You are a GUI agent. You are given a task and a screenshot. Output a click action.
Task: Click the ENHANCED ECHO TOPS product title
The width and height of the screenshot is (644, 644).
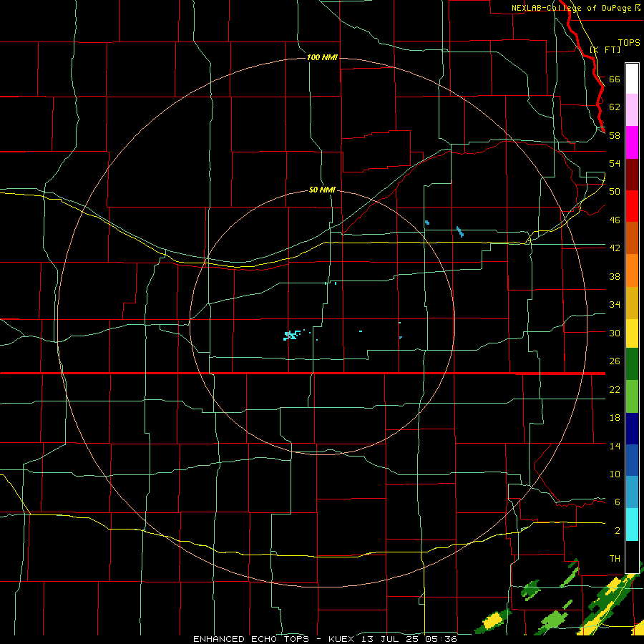coord(251,639)
